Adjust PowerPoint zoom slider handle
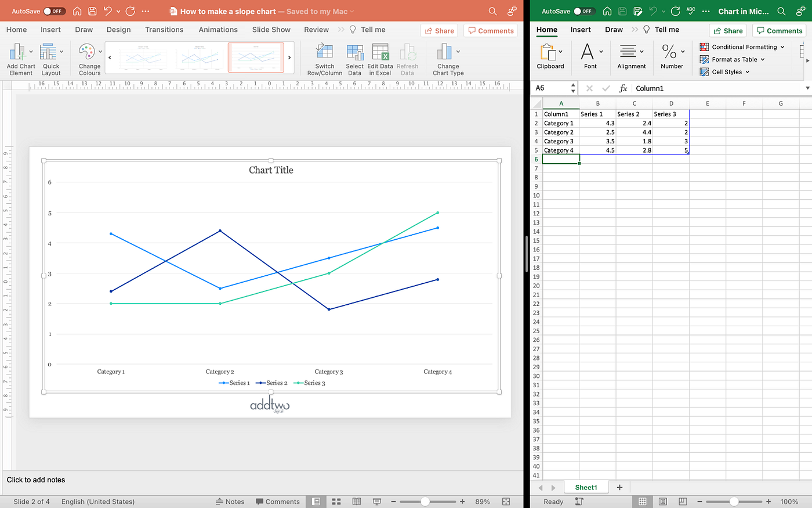 (x=425, y=502)
